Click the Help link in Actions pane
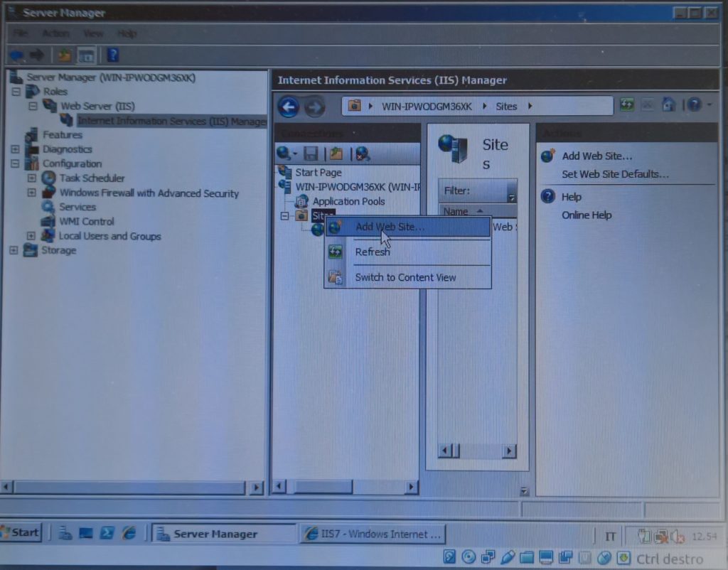728x570 pixels. [x=572, y=197]
